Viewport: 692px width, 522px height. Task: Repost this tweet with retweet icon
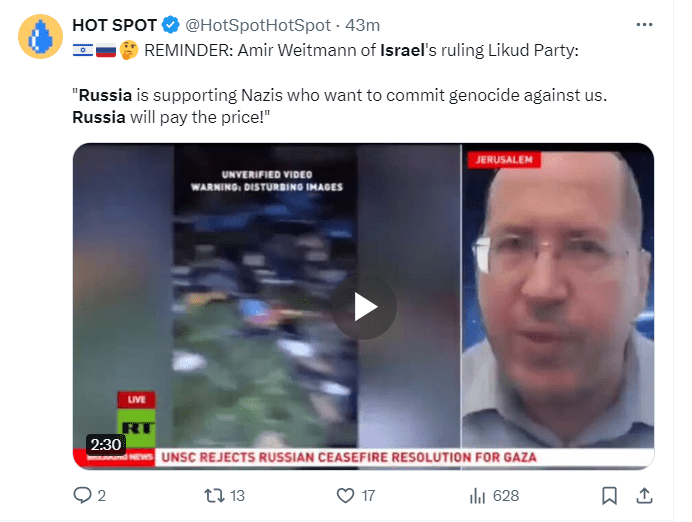click(214, 496)
